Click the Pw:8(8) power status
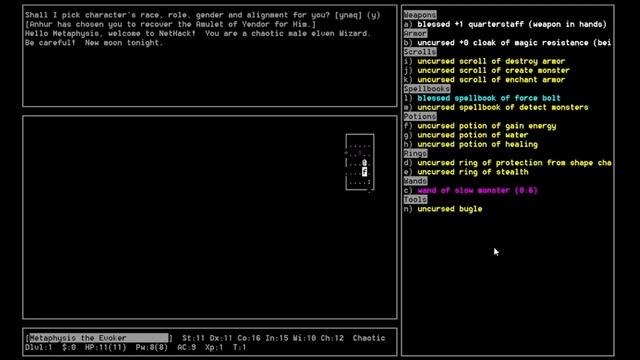Viewport: 640px width, 360px height. [151, 347]
